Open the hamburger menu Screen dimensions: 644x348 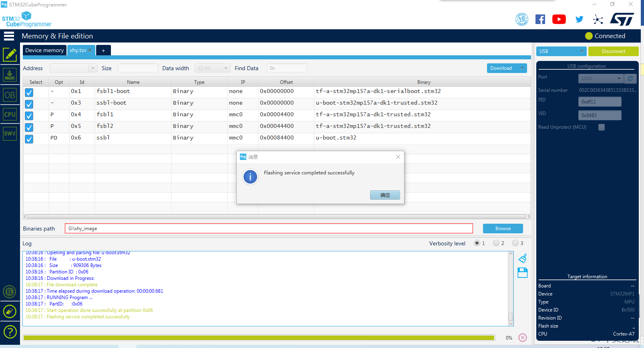coord(9,36)
